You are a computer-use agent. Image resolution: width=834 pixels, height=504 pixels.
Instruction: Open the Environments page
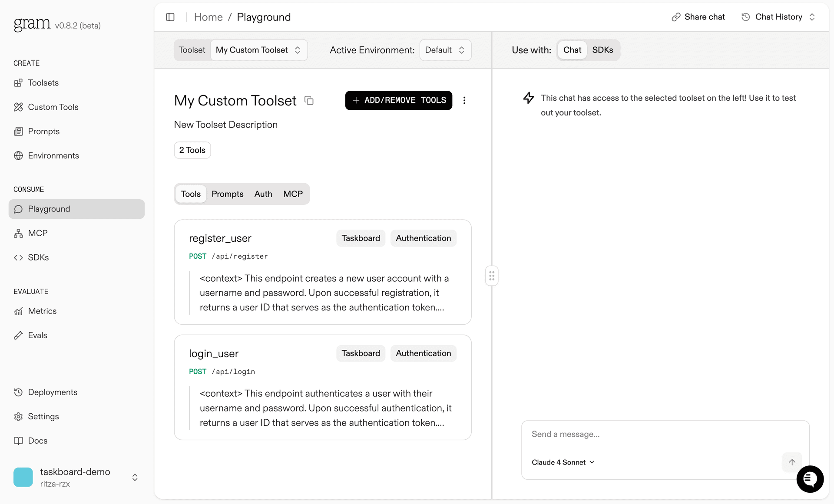tap(53, 155)
